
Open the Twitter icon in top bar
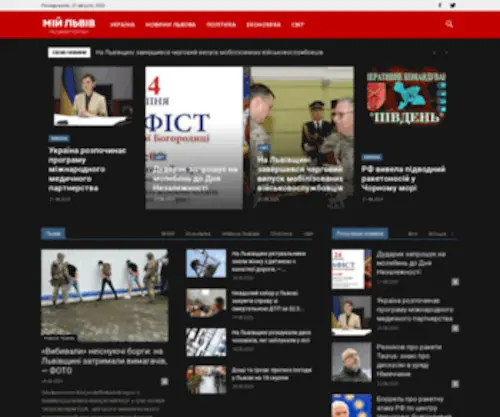tap(452, 5)
